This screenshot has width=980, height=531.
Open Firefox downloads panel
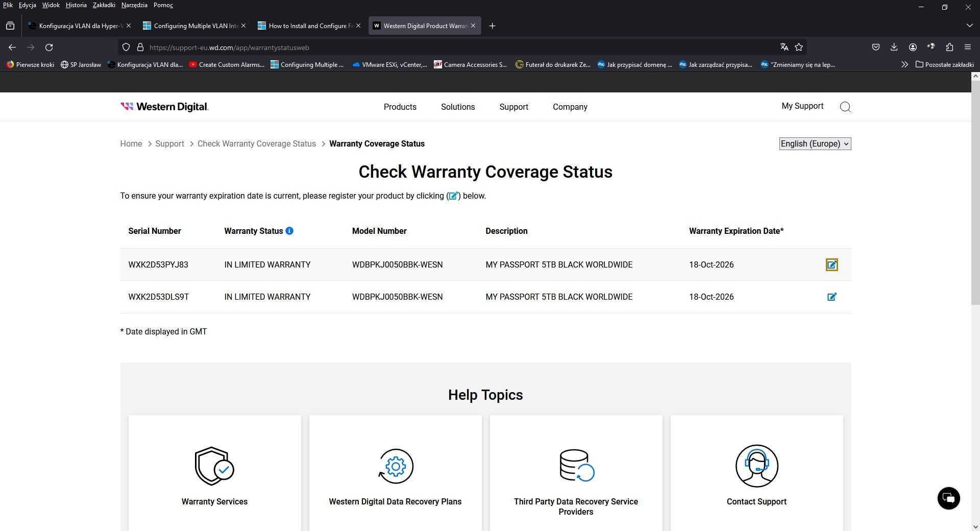tap(894, 47)
